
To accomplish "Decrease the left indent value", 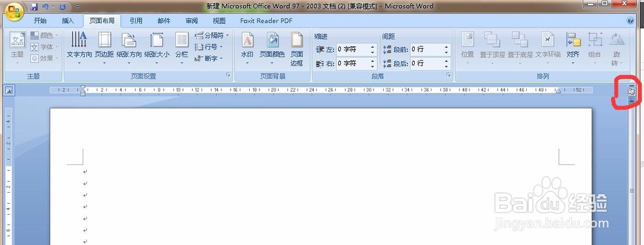I will [372, 52].
